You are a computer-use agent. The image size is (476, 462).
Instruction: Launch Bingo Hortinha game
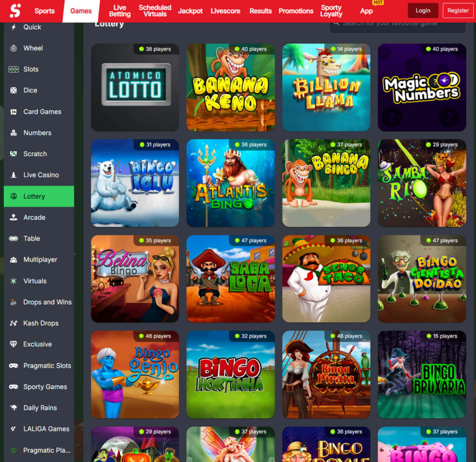pyautogui.click(x=231, y=375)
